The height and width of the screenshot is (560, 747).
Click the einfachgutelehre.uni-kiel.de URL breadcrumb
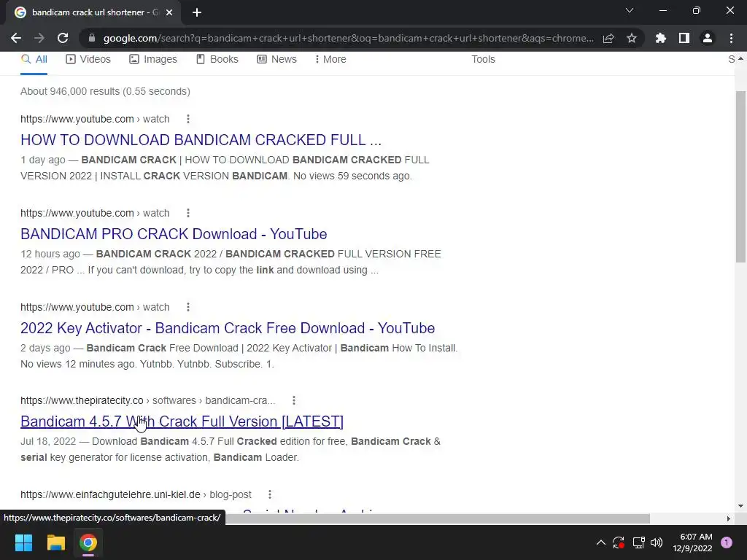[x=136, y=494]
